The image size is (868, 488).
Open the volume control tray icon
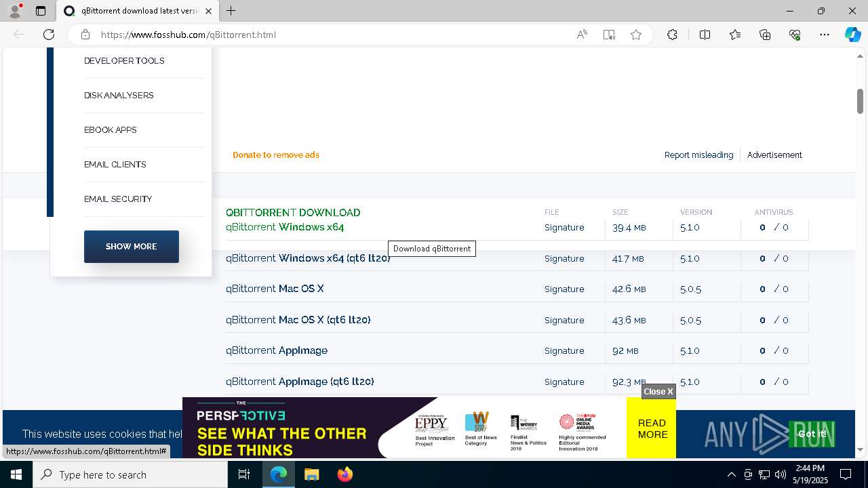point(781,474)
